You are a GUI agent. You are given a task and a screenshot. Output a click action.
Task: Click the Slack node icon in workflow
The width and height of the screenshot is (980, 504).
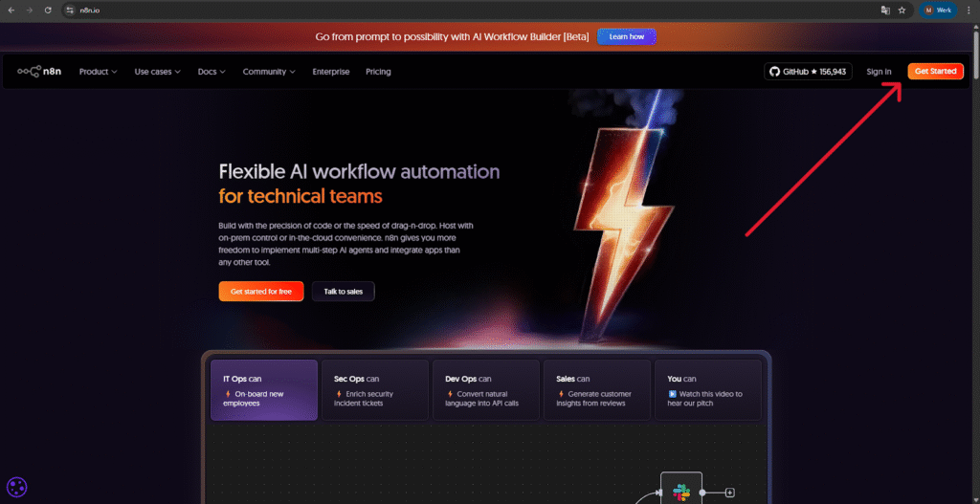point(681,493)
